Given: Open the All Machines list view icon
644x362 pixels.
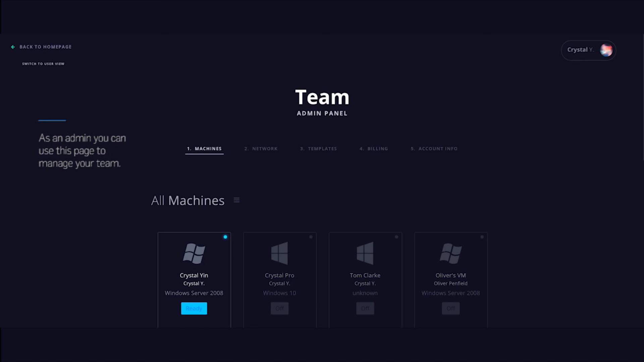Looking at the screenshot, I should tap(236, 200).
